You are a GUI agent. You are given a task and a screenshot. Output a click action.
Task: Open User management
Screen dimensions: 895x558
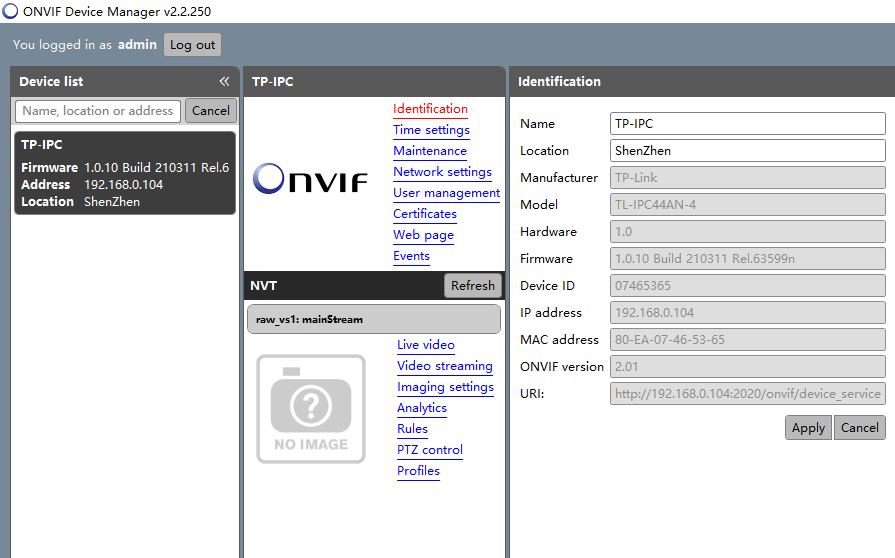[x=446, y=193]
